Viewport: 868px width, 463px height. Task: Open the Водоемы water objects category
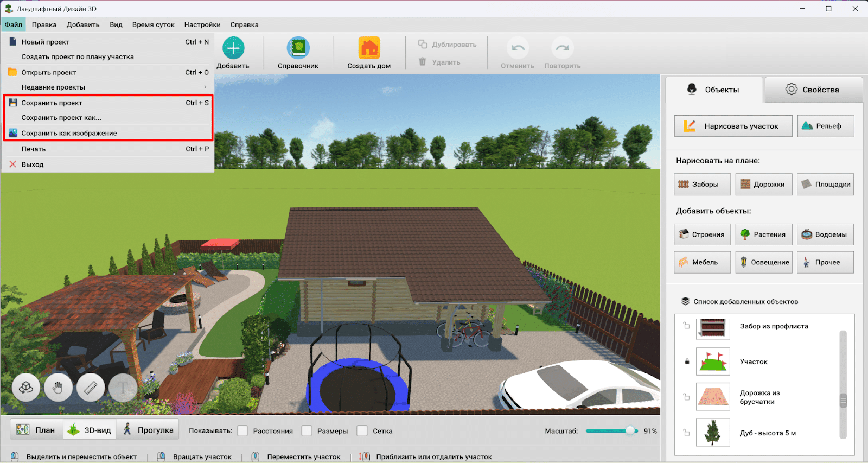click(x=825, y=234)
